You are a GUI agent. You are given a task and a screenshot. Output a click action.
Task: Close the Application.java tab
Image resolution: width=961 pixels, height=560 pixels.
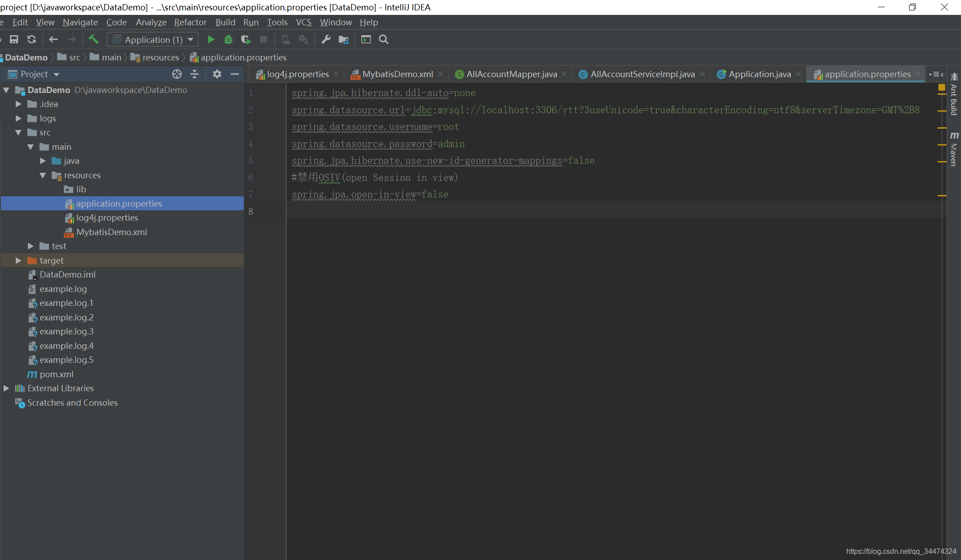[x=799, y=74]
